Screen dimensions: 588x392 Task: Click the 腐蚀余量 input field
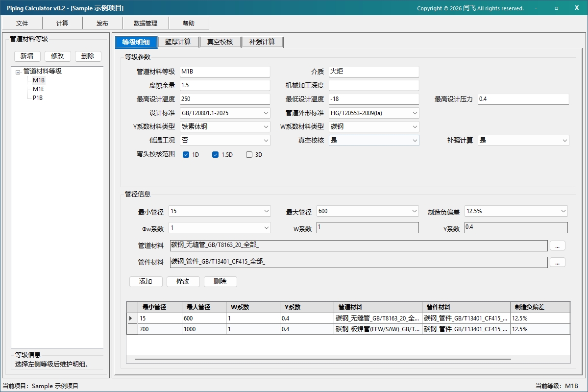tap(225, 85)
